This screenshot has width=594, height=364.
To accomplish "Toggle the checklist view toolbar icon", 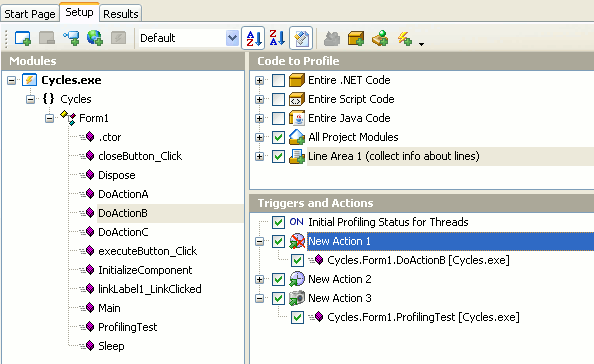I will [x=301, y=38].
